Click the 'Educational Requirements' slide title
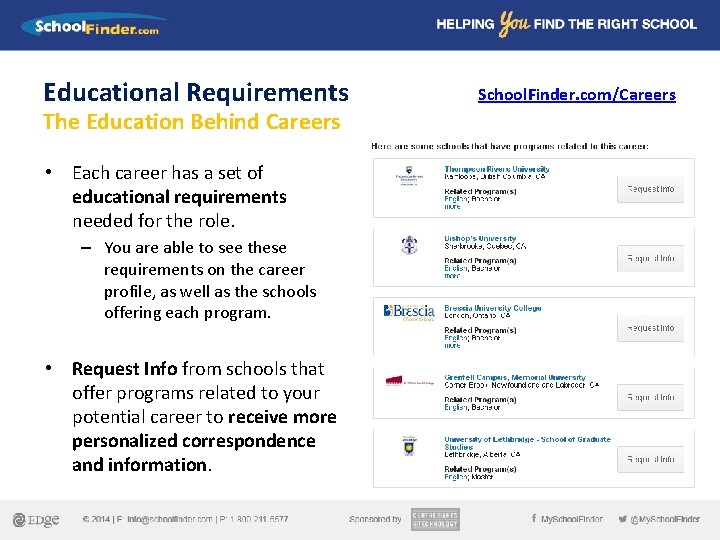 196,92
